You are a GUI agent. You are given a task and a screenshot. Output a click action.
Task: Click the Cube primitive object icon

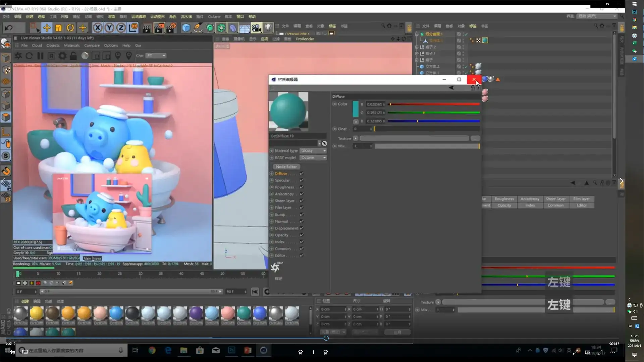pyautogui.click(x=186, y=28)
